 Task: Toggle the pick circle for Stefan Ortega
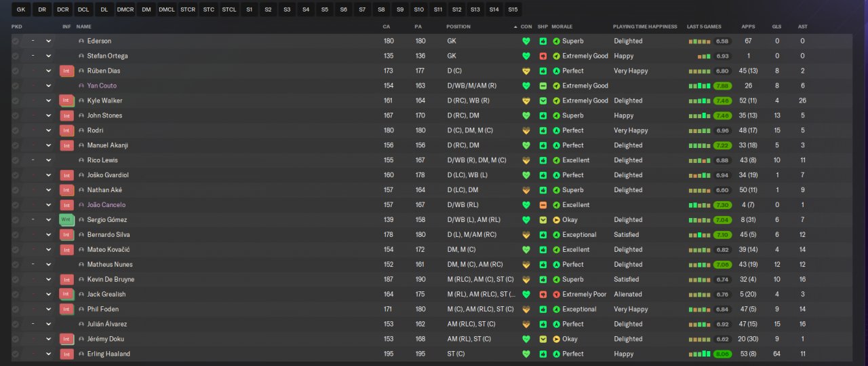pyautogui.click(x=16, y=56)
